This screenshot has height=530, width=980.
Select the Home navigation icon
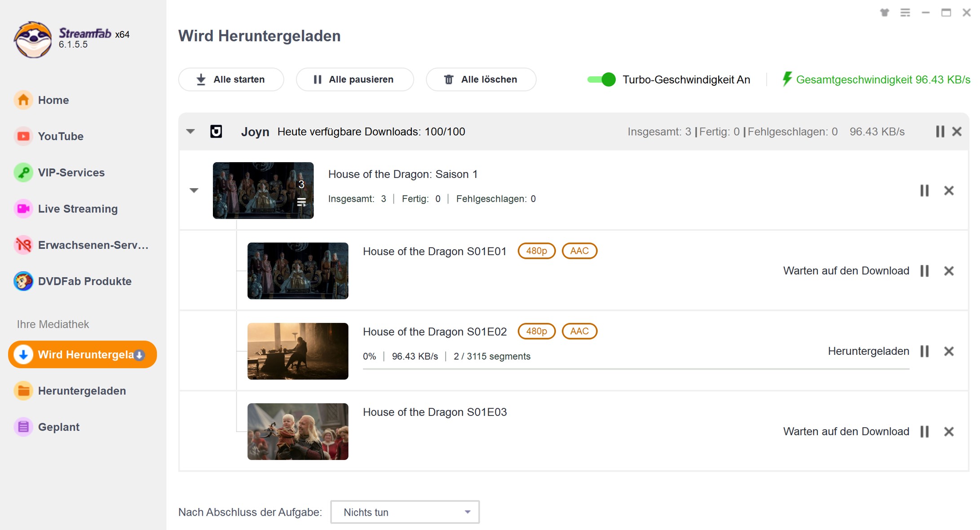coord(23,100)
